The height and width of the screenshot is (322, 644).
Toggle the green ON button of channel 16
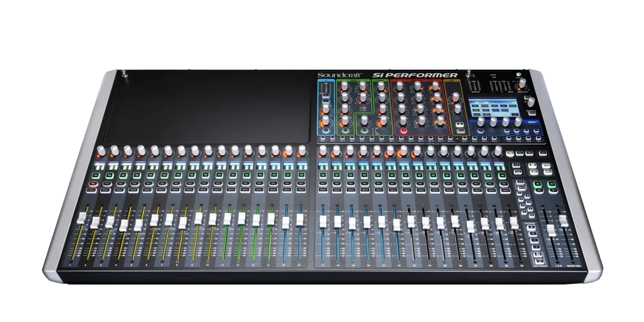coord(301,175)
